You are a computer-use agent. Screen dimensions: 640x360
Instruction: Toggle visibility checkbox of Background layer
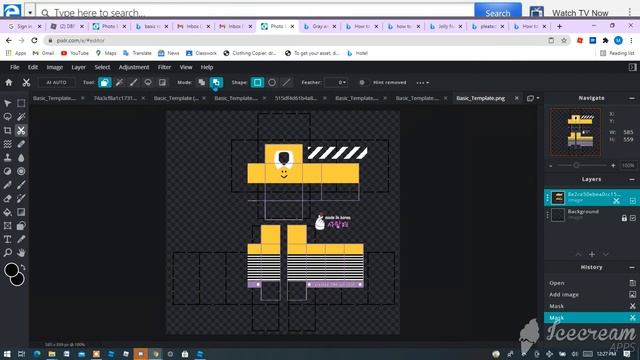(x=633, y=218)
